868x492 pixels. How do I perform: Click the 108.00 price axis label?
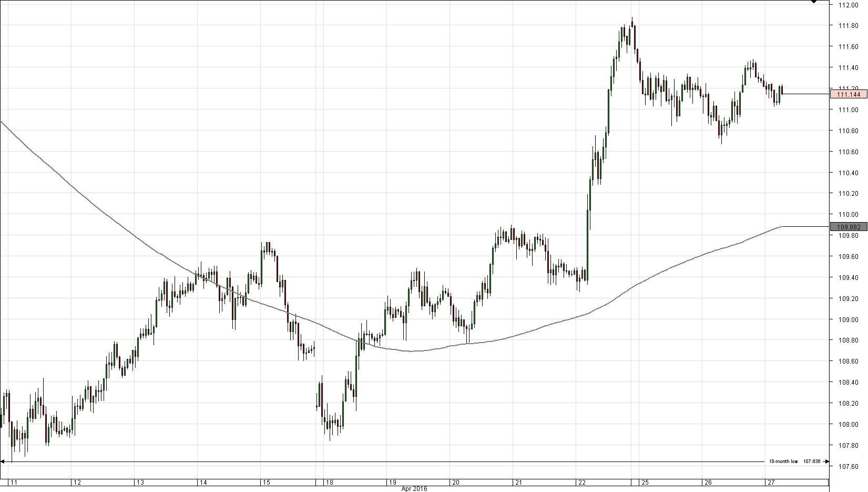(x=849, y=425)
